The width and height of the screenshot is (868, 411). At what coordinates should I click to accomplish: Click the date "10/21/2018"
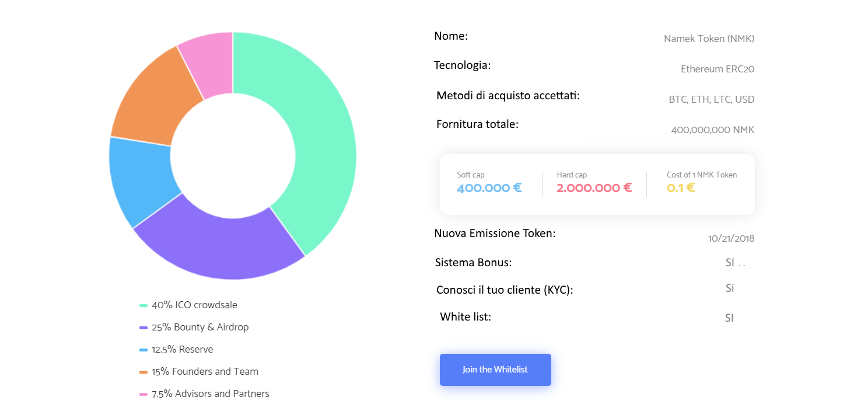731,239
